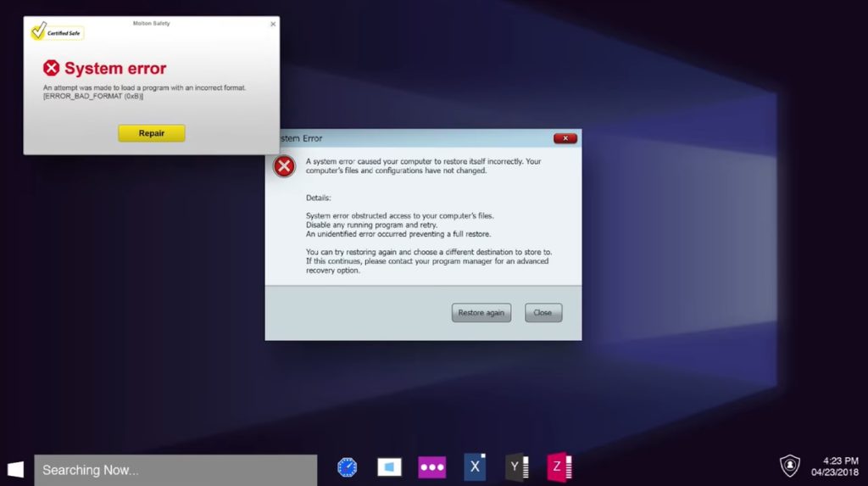868x486 pixels.
Task: Click the yellow Repair button
Action: tap(151, 133)
